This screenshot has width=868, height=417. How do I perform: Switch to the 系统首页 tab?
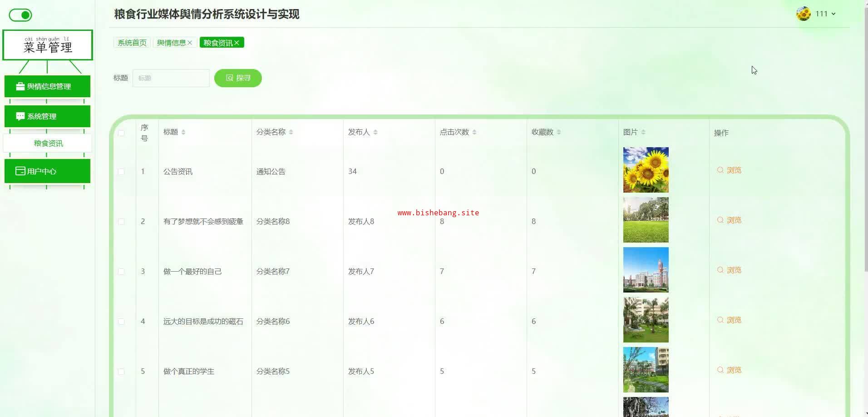(132, 43)
